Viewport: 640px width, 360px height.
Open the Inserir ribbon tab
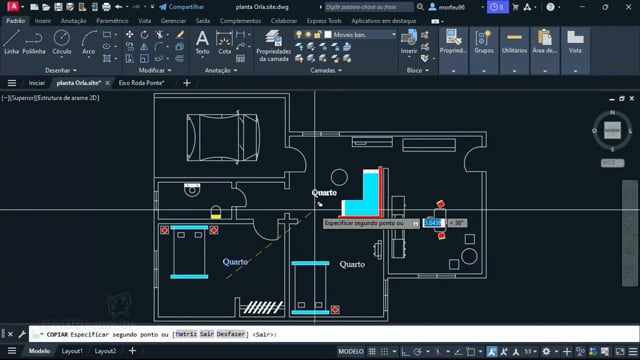coord(42,21)
